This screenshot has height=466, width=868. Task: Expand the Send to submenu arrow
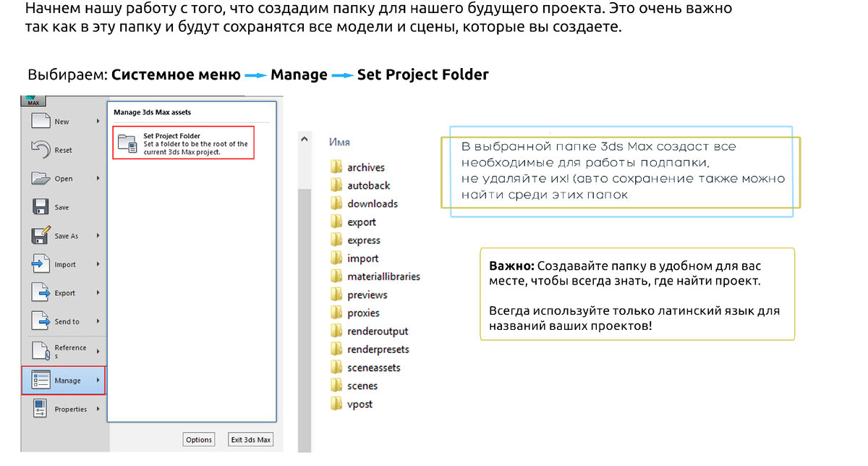(x=98, y=321)
